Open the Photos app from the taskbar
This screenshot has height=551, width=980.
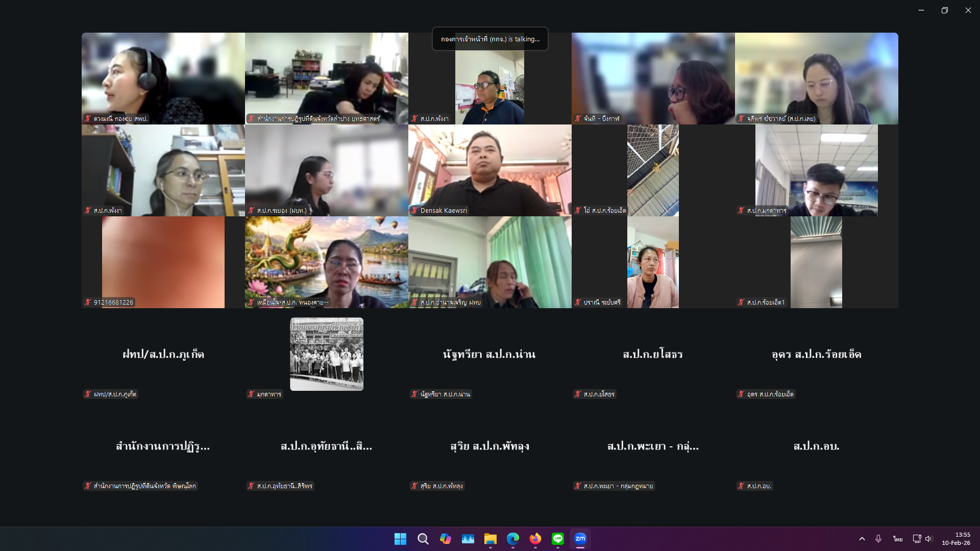tap(468, 539)
